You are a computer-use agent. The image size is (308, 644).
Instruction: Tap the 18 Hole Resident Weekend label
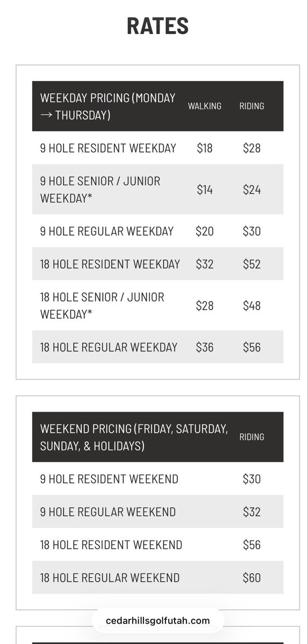point(111,545)
